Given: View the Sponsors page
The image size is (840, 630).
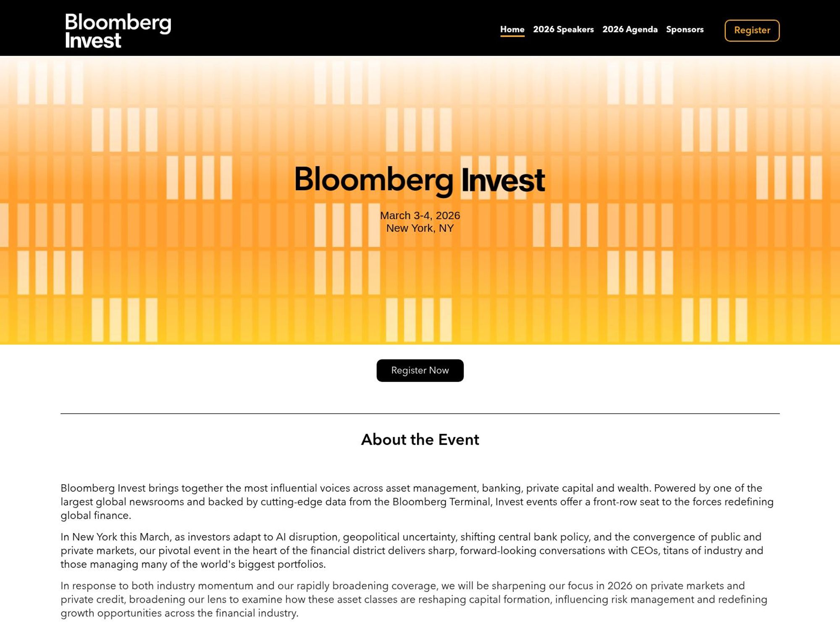Looking at the screenshot, I should point(685,29).
